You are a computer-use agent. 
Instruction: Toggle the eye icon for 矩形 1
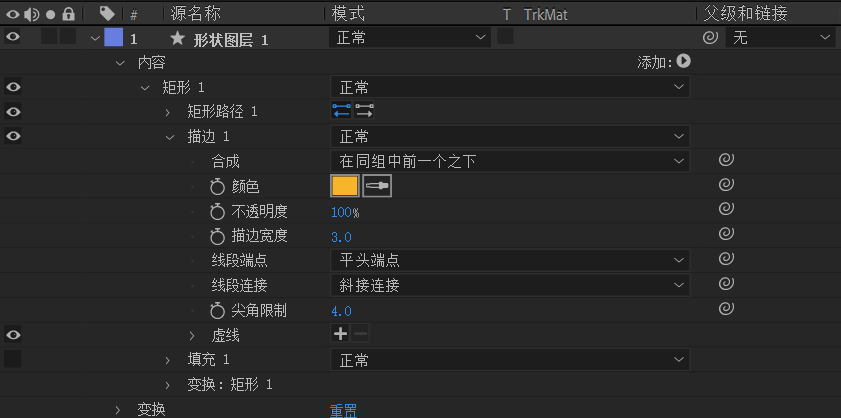pos(13,87)
